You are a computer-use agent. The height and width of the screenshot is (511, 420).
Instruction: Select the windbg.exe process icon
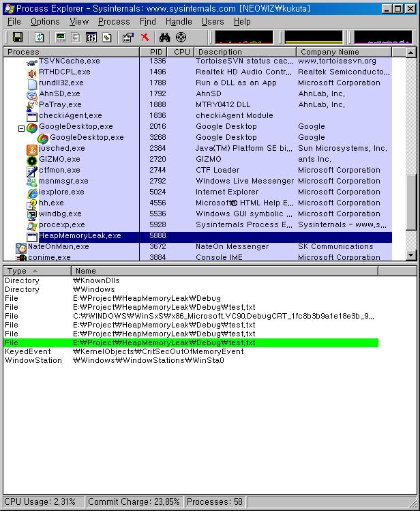32,215
